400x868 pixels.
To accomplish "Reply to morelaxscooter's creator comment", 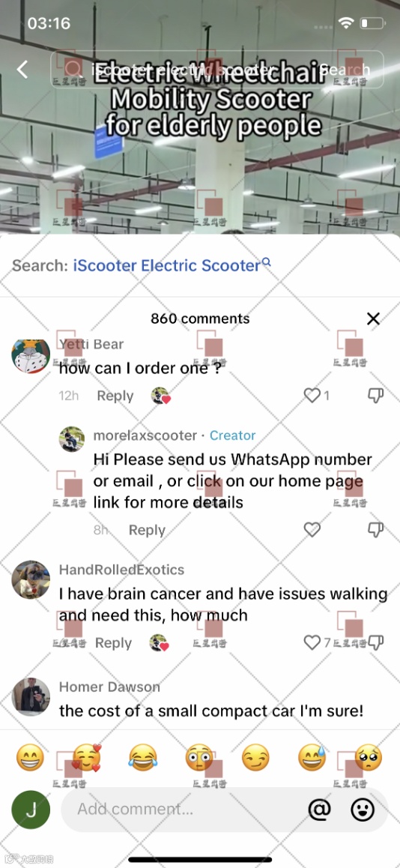I will [x=147, y=531].
